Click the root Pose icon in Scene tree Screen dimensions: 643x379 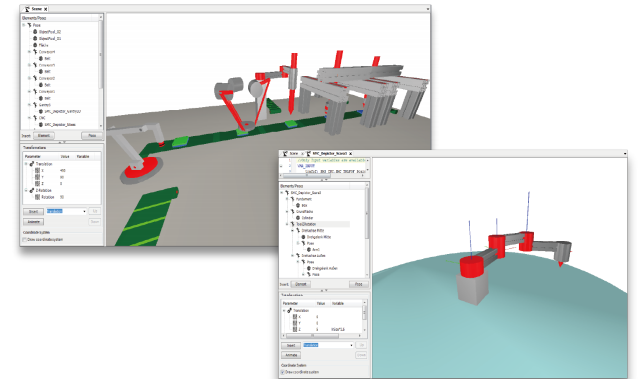coord(29,25)
